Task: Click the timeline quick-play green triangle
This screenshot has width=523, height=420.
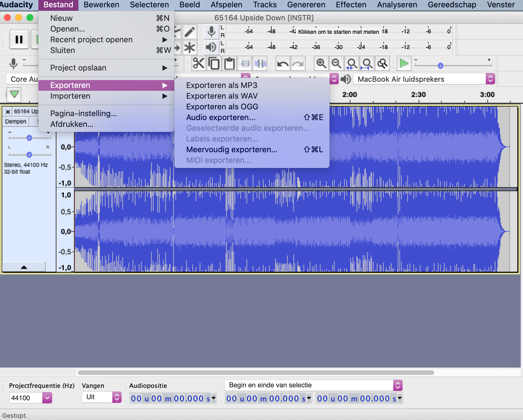Action: click(14, 94)
